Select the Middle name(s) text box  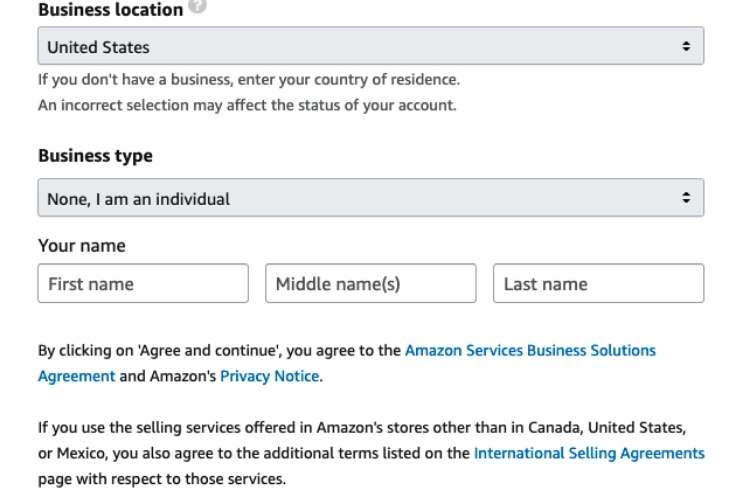371,283
